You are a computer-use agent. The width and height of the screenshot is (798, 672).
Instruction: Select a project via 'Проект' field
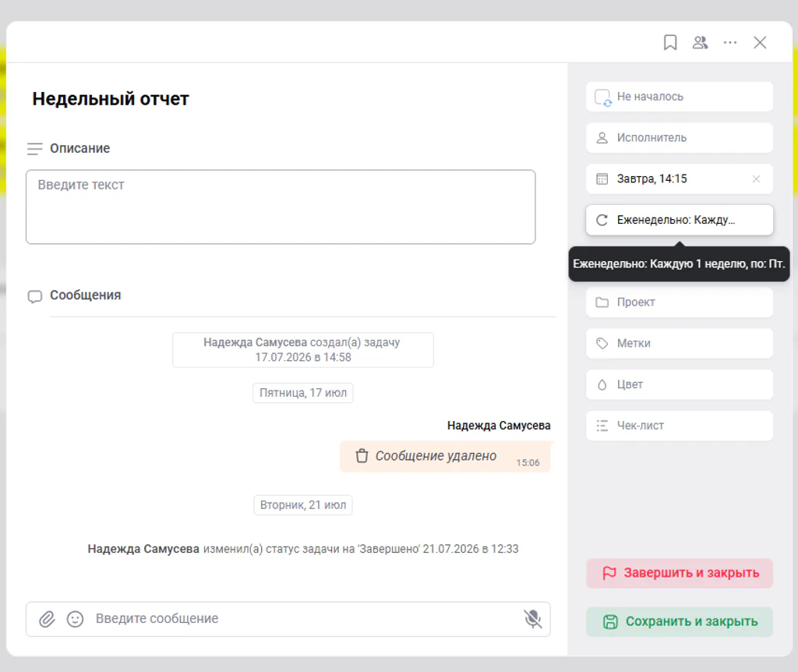point(680,302)
